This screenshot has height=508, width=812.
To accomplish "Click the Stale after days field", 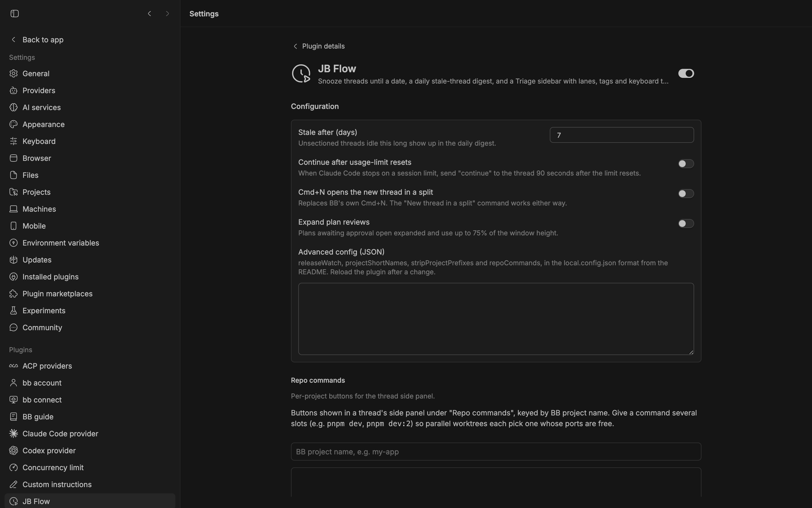I will click(622, 135).
